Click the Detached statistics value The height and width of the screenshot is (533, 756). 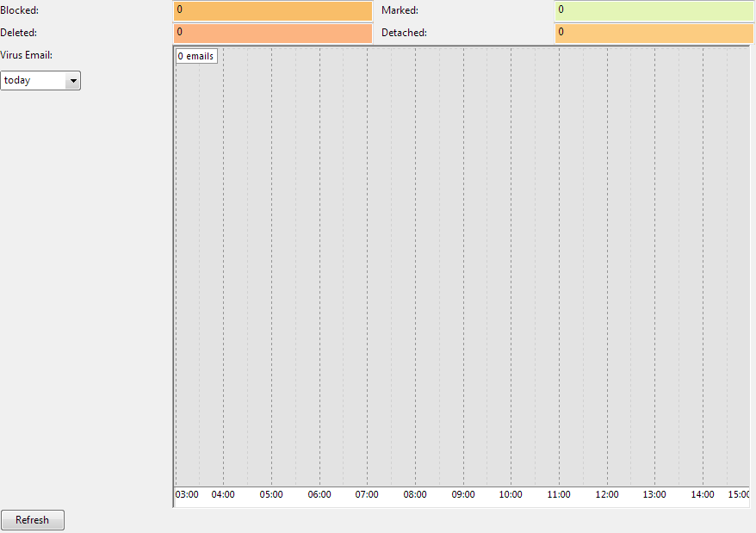pyautogui.click(x=654, y=33)
